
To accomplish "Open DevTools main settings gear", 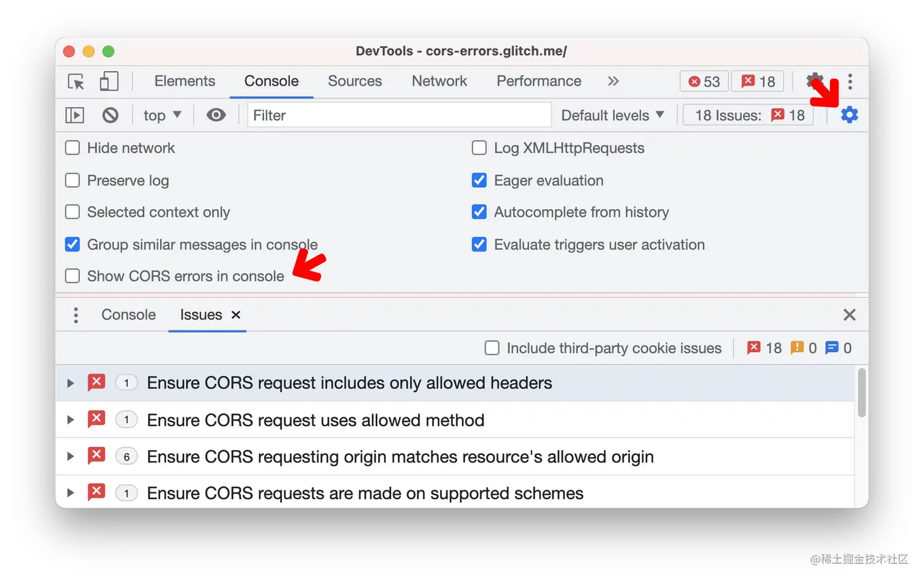I will click(x=815, y=80).
